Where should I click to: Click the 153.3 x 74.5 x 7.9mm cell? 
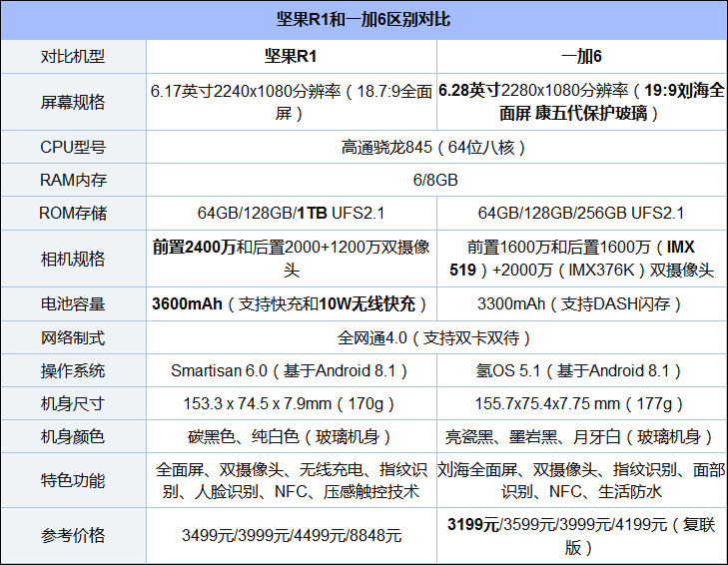pyautogui.click(x=292, y=403)
